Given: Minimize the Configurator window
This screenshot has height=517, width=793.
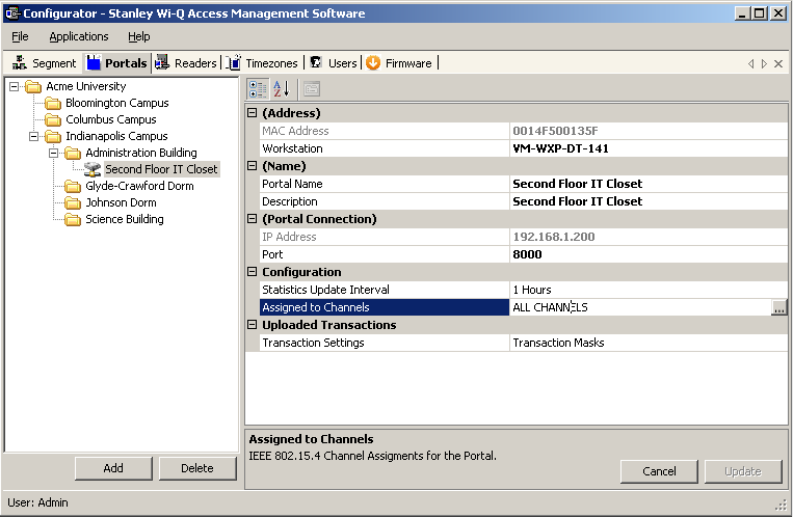Looking at the screenshot, I should (742, 13).
